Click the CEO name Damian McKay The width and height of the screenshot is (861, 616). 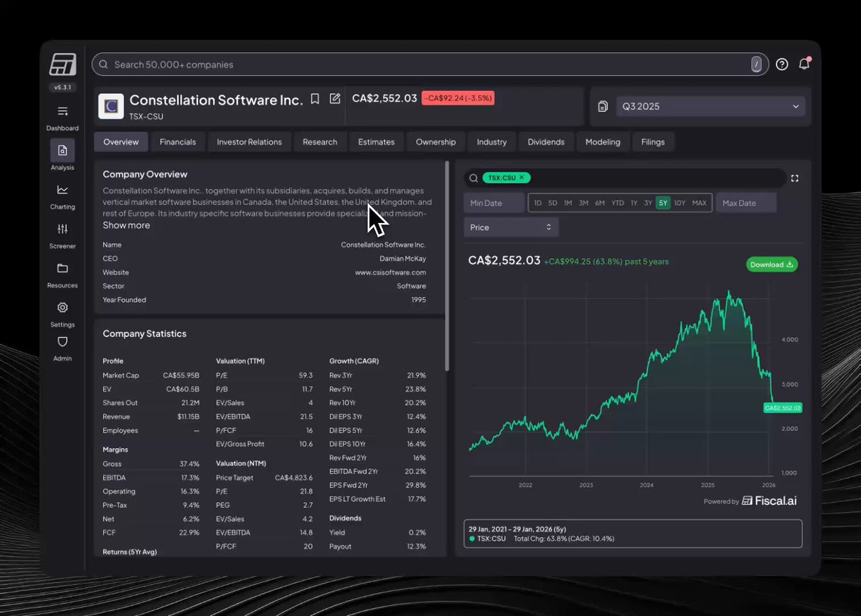(x=403, y=259)
